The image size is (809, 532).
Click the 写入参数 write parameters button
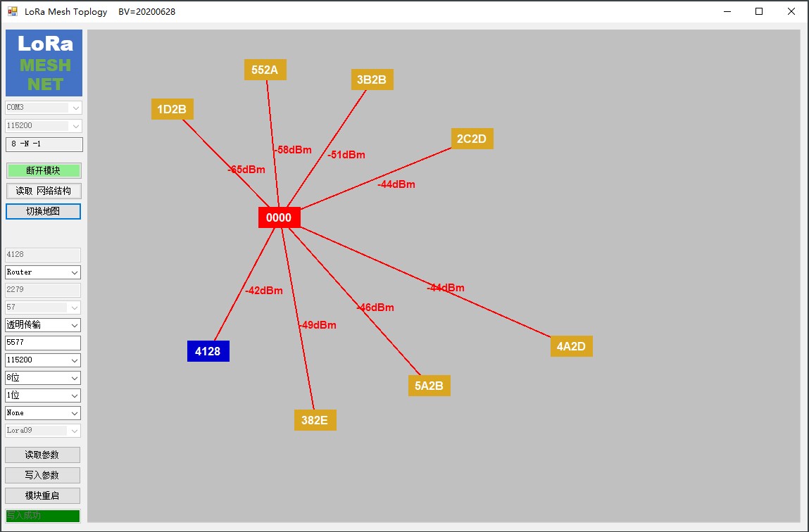pyautogui.click(x=42, y=475)
